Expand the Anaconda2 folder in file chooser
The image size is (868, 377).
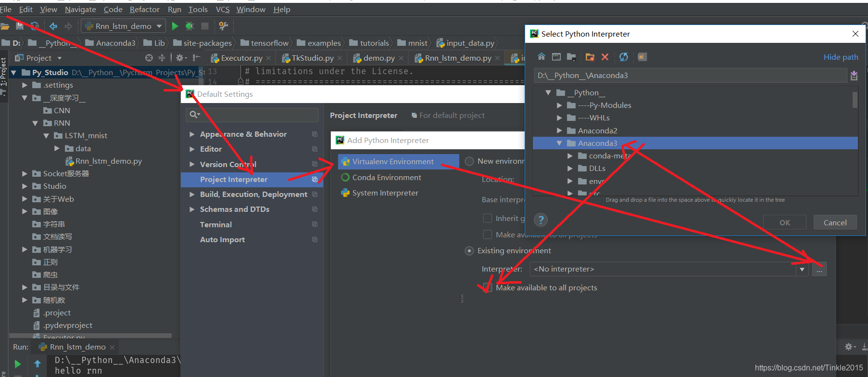coord(559,130)
